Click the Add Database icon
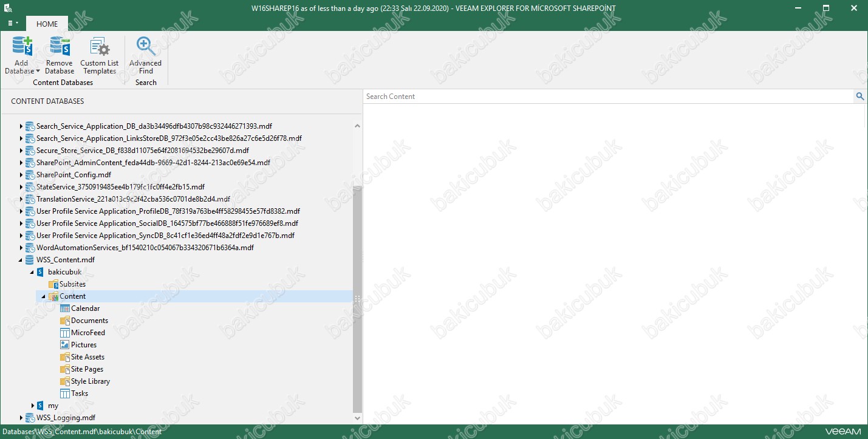This screenshot has height=439, width=868. coord(22,47)
